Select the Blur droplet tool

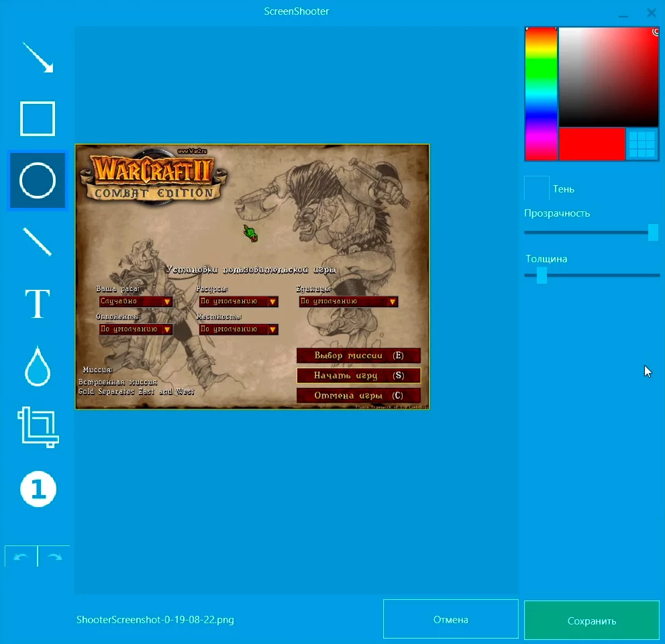click(38, 366)
